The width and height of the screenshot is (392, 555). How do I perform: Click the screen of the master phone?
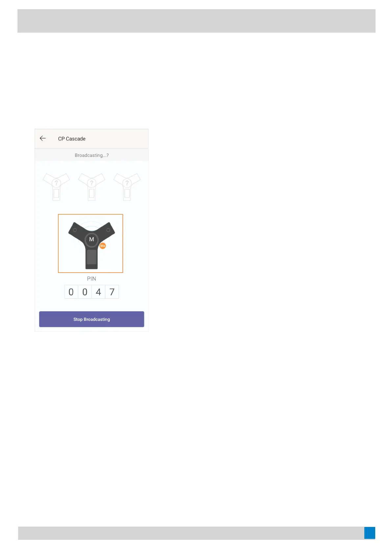pyautogui.click(x=92, y=257)
